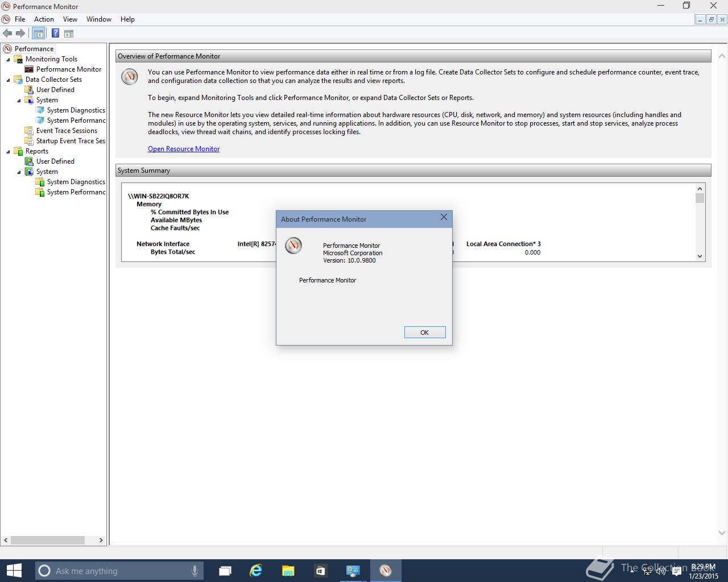Click "Bytes Total/sec" counter text

click(173, 252)
